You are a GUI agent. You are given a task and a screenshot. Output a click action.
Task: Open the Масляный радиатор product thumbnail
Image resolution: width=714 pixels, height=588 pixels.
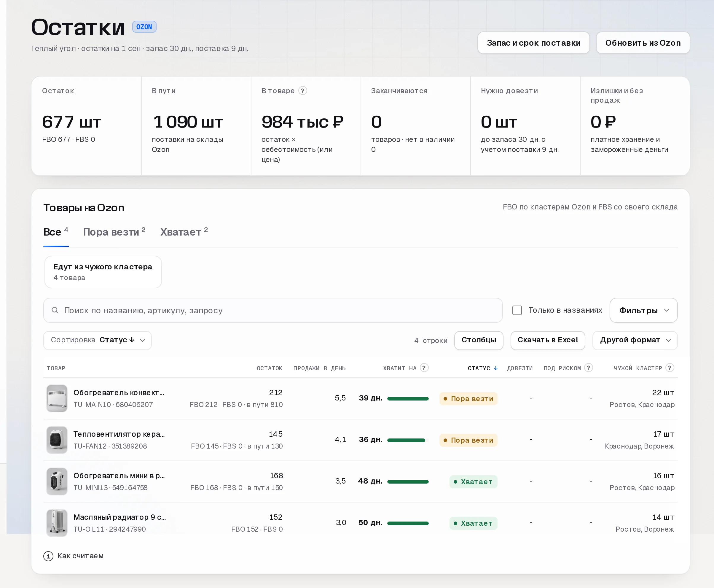pos(57,523)
